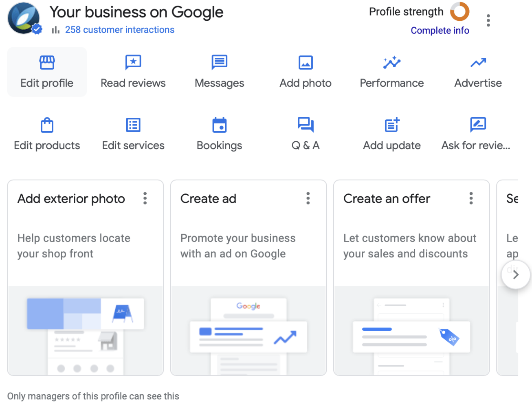
Task: Open Edit products shopping bag icon
Action: [x=47, y=125]
